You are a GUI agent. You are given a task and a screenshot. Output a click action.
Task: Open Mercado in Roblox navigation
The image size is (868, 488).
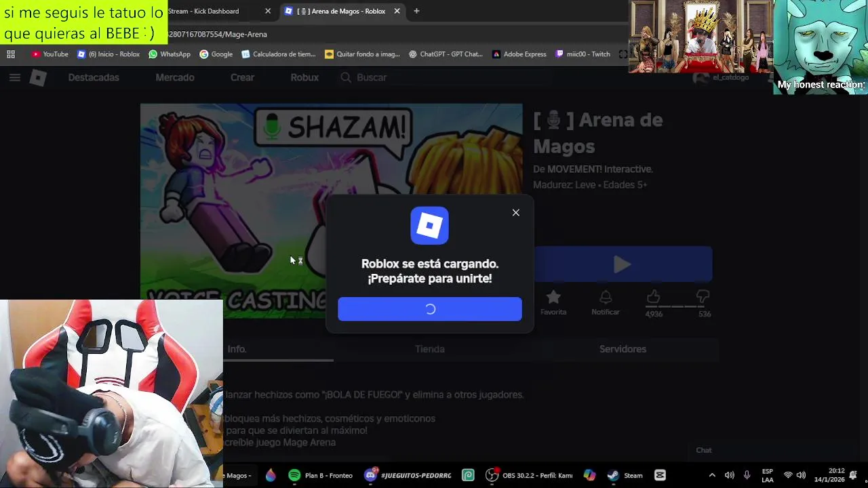175,77
